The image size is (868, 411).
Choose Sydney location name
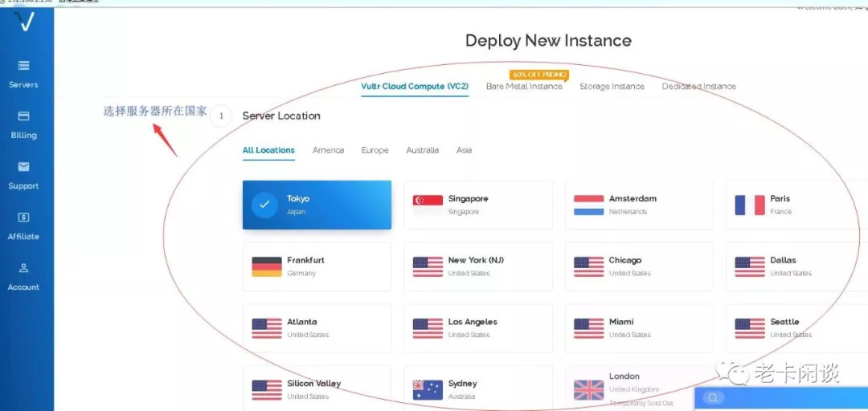[x=462, y=384]
